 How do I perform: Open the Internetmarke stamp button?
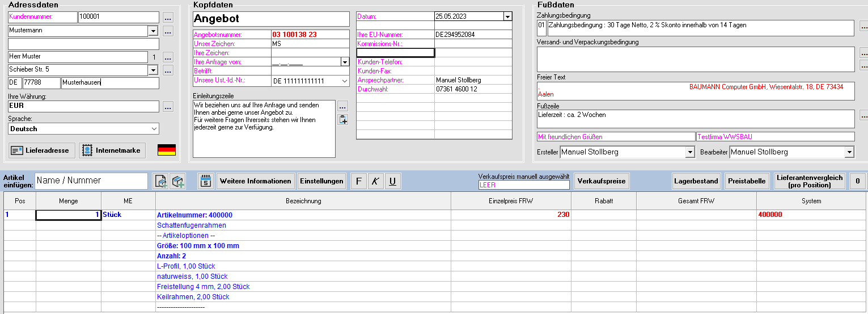click(x=112, y=150)
